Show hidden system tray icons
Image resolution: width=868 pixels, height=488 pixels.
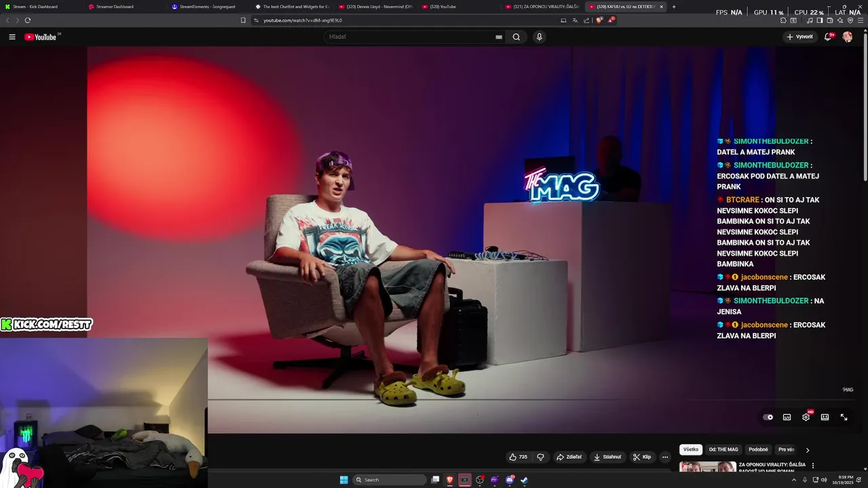(794, 480)
